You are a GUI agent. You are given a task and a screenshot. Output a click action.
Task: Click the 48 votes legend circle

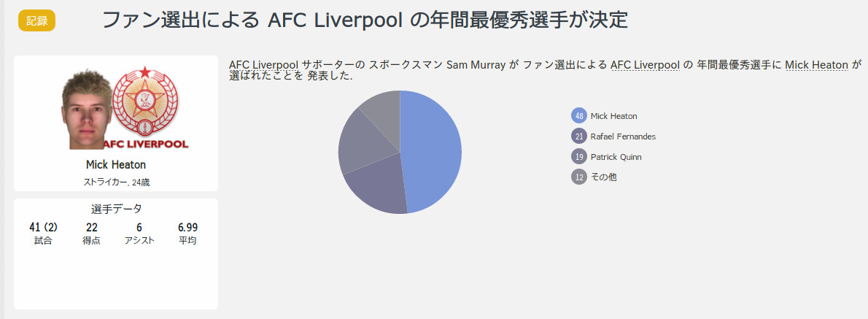579,116
